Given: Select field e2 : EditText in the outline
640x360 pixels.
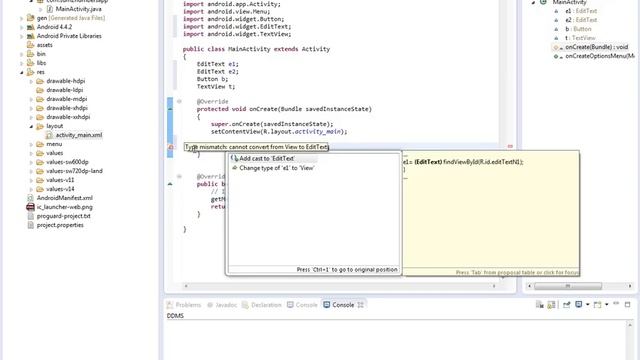Looking at the screenshot, I should click(x=581, y=20).
